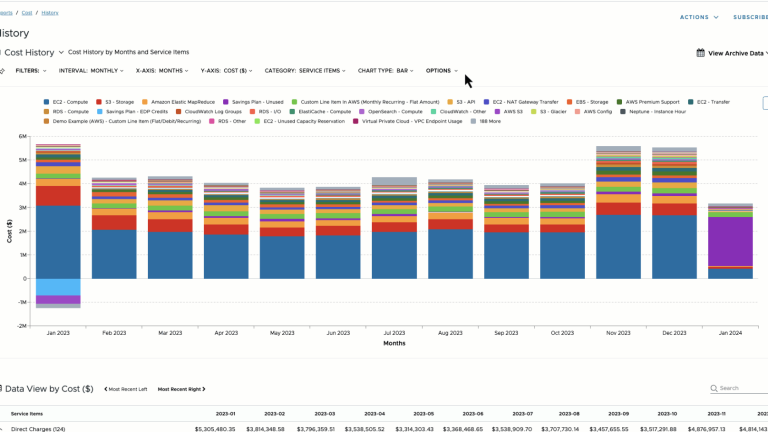
Task: Click RDS - I/O legend entry
Action: [x=265, y=112]
